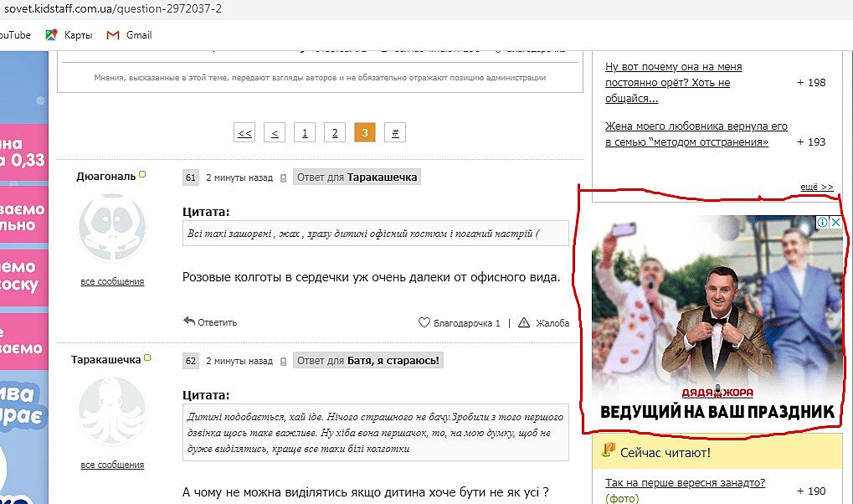Expand more topics via 'ещё >>' link

coord(816,187)
